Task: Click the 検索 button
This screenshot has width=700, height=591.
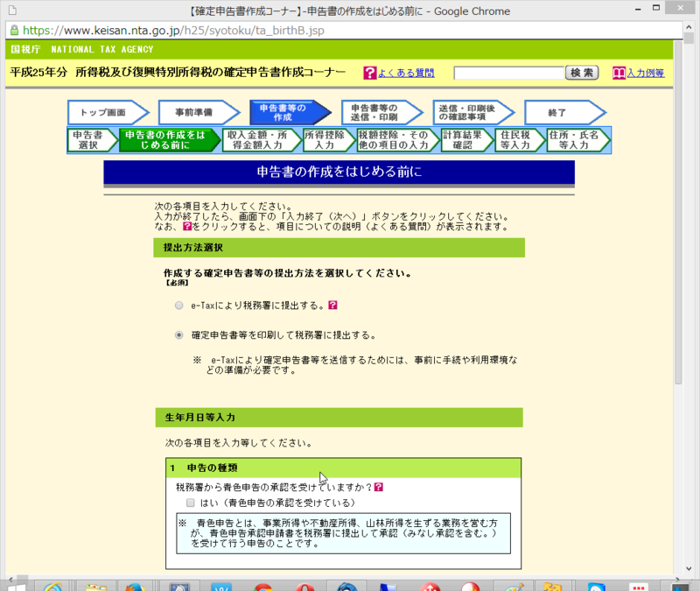Action: (x=582, y=73)
